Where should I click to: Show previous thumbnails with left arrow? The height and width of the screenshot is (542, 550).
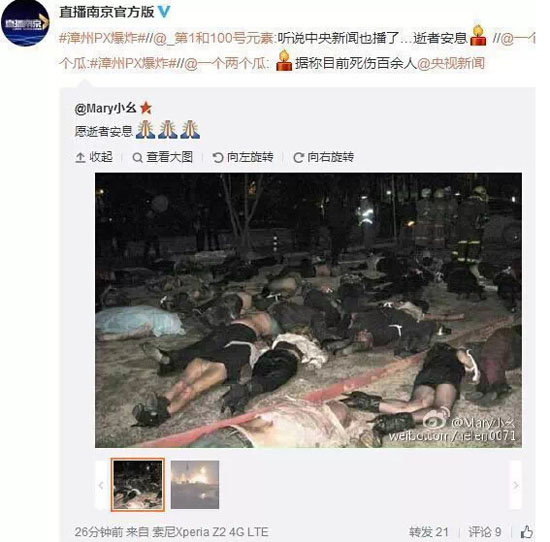click(x=101, y=485)
